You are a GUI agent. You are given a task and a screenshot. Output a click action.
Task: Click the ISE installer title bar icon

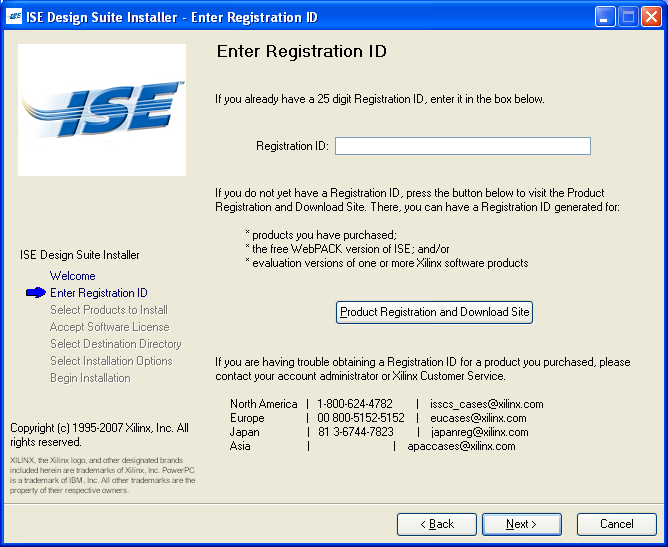coord(15,17)
